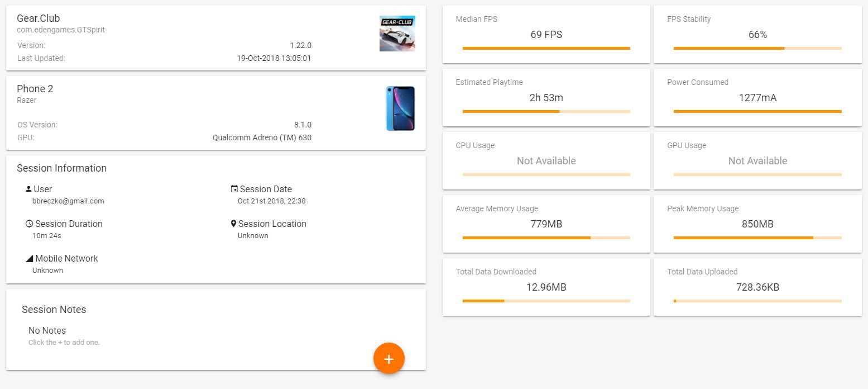868x389 pixels.
Task: Click the orange add note plus button
Action: [389, 358]
